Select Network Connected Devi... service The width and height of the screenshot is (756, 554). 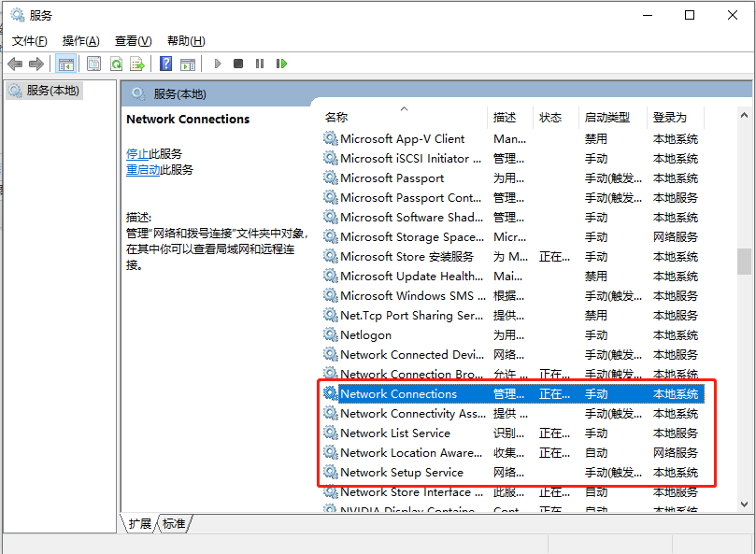(513, 354)
